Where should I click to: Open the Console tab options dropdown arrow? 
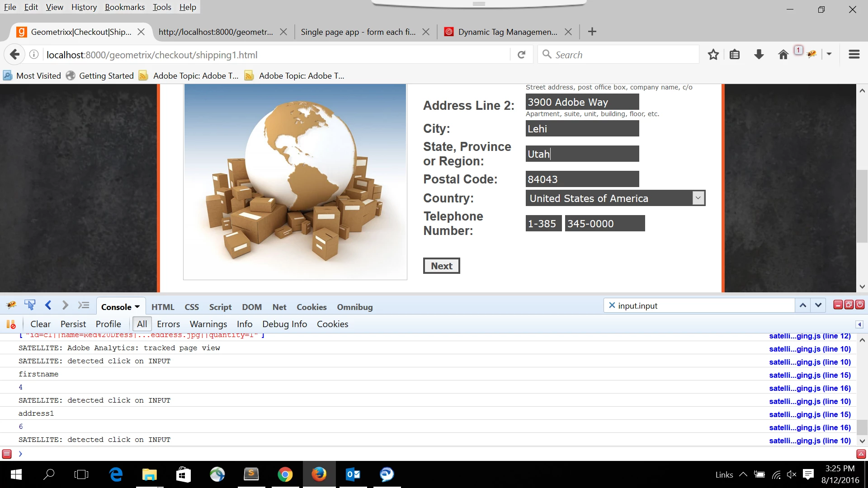coord(137,307)
